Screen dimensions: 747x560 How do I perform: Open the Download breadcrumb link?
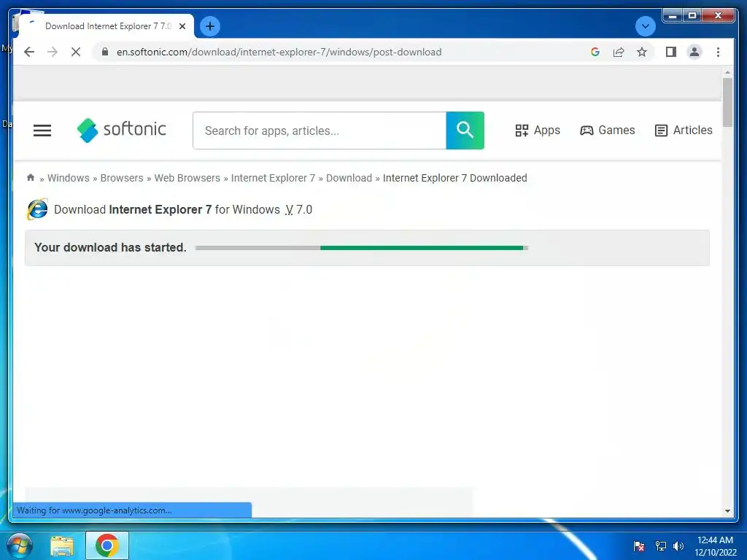coord(349,178)
